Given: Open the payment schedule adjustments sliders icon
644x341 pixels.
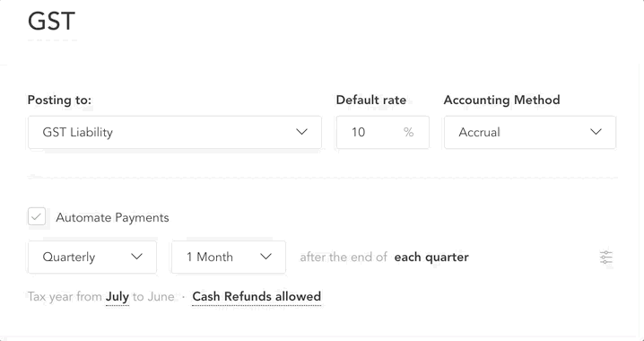Looking at the screenshot, I should (606, 258).
